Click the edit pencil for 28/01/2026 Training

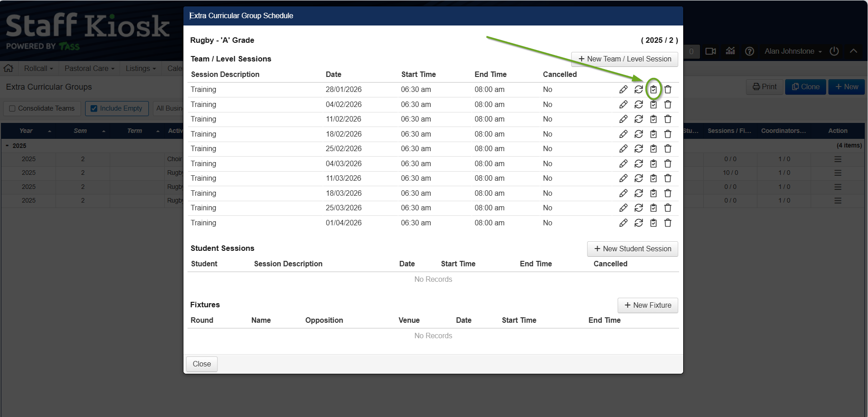click(x=623, y=90)
